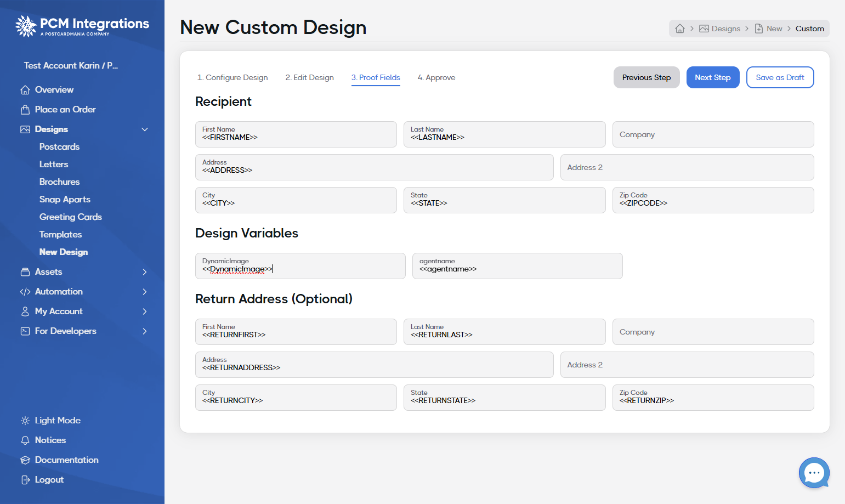Go to the 4. Approve step tab

(x=436, y=77)
